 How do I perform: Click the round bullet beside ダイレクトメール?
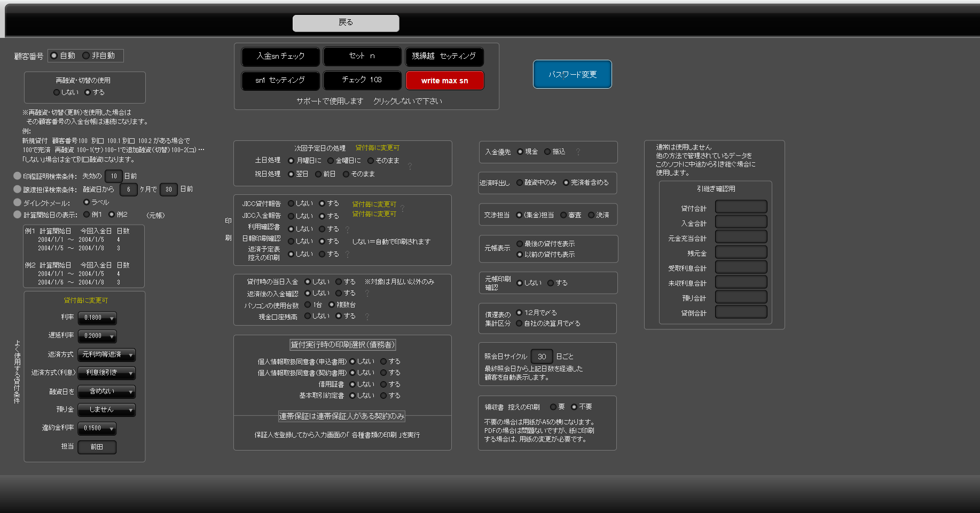click(17, 202)
